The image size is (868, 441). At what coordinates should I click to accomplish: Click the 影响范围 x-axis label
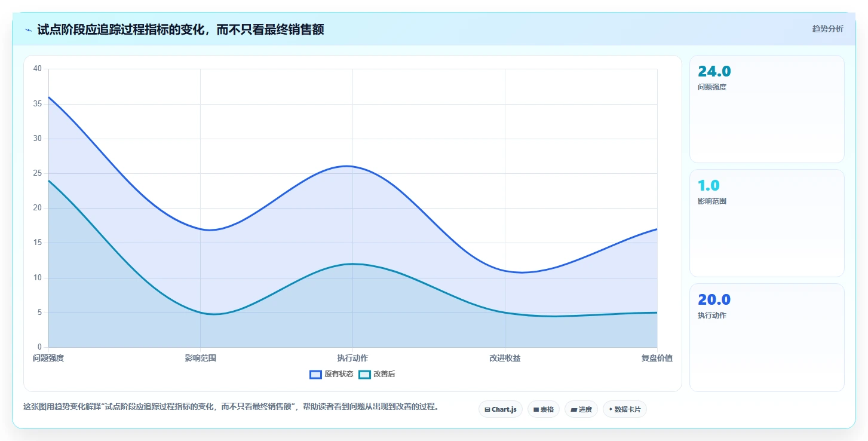tap(201, 358)
